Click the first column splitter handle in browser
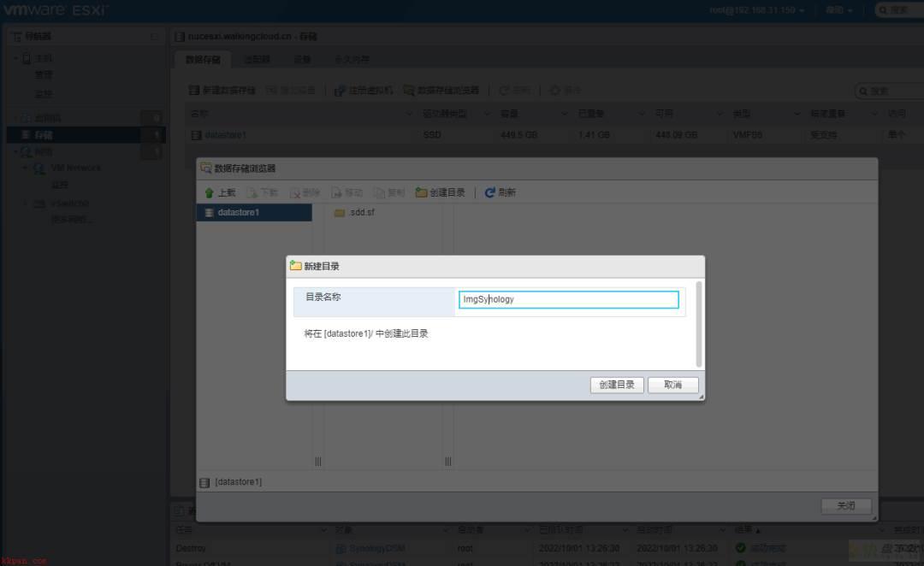This screenshot has height=566, width=924. 318,461
